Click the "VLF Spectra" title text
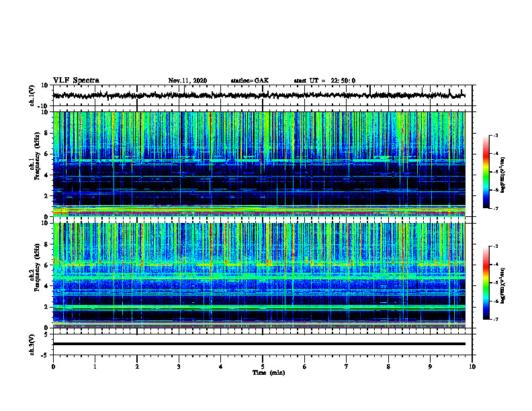This screenshot has height=411, width=532. (77, 81)
